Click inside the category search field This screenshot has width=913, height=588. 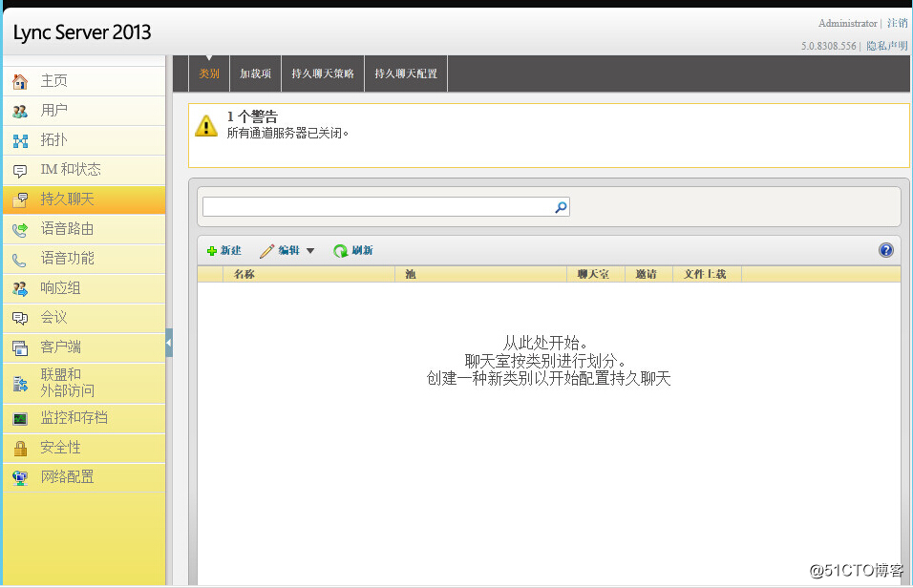(x=378, y=207)
